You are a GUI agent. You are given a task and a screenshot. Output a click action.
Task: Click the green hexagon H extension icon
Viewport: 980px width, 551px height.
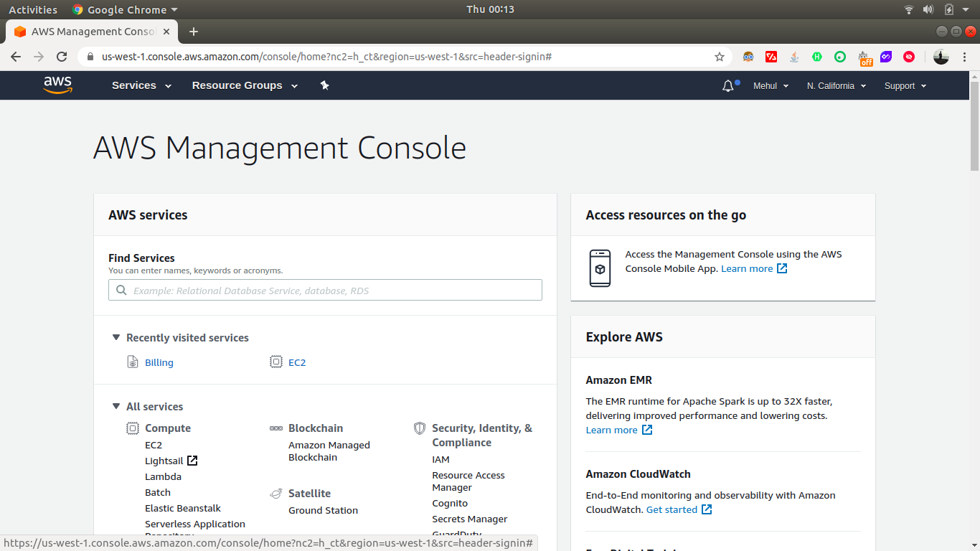(817, 57)
